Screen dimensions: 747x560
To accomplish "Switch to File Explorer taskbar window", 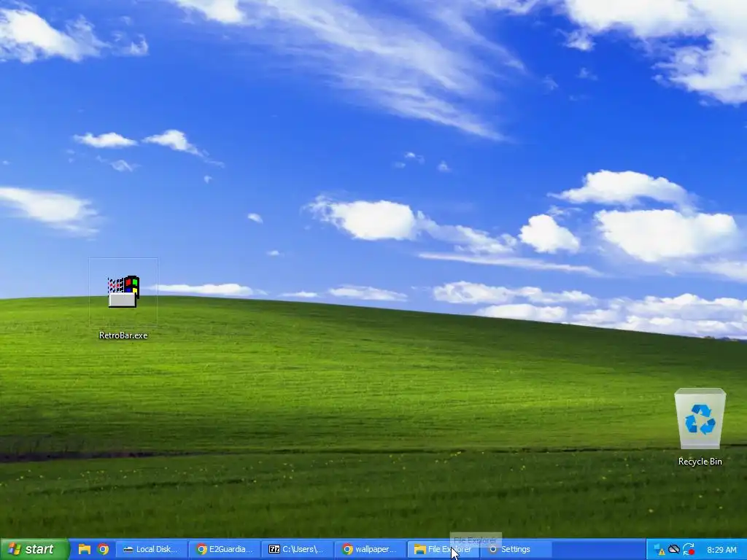I will click(x=443, y=549).
